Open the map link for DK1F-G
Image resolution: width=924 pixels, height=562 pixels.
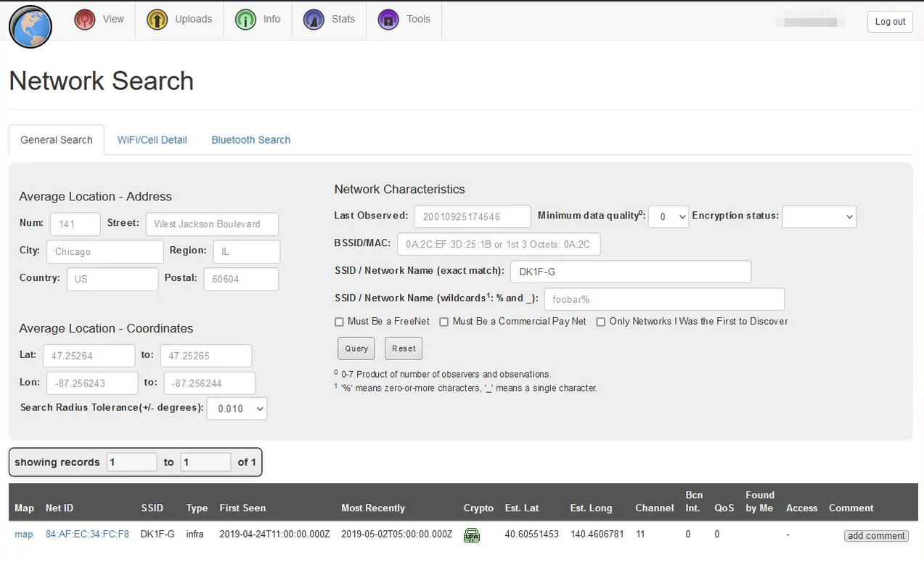click(24, 534)
